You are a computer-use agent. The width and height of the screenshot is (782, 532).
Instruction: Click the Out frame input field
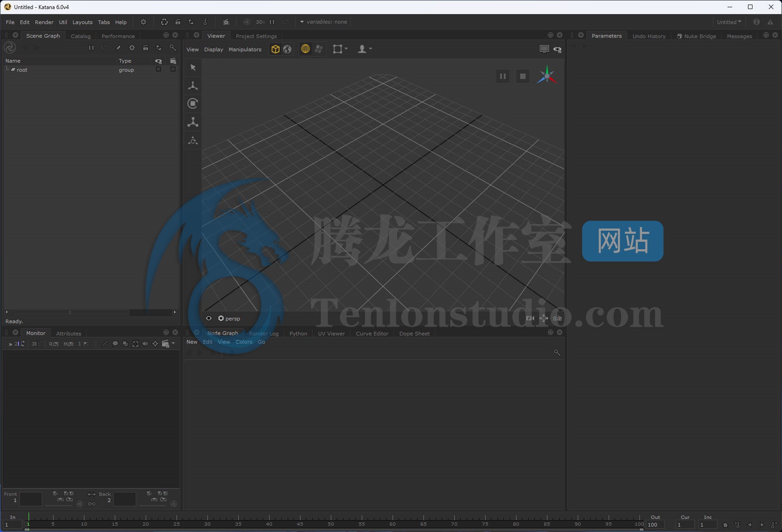655,525
